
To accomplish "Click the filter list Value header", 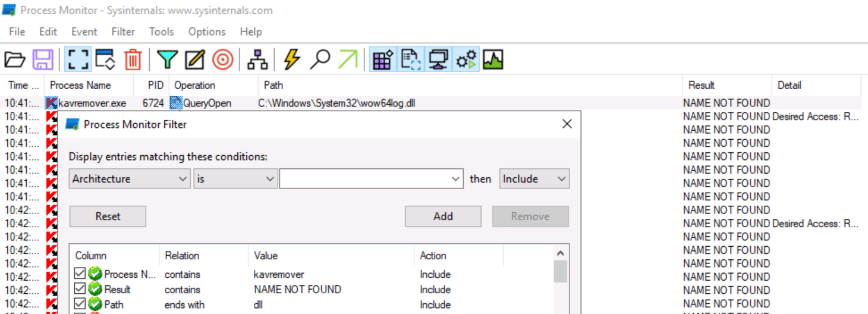I will (x=331, y=256).
